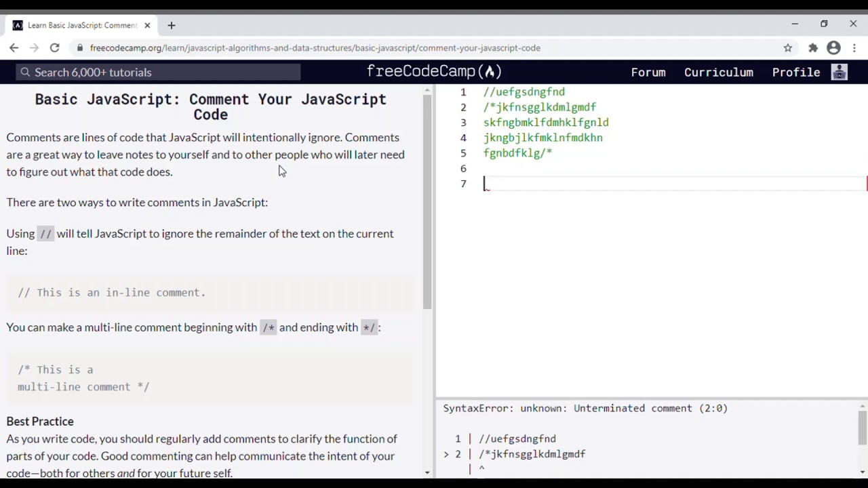Click the console '> 2' error line marker
868x488 pixels.
pos(452,454)
